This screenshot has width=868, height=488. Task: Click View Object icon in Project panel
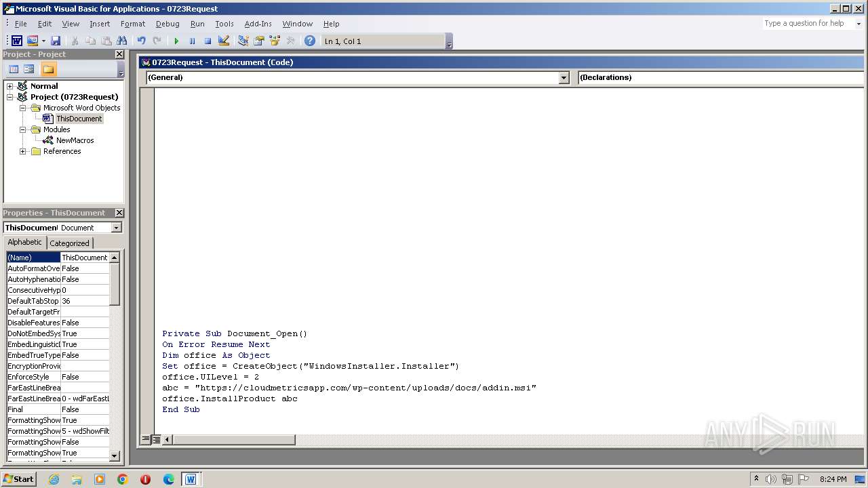tap(29, 69)
